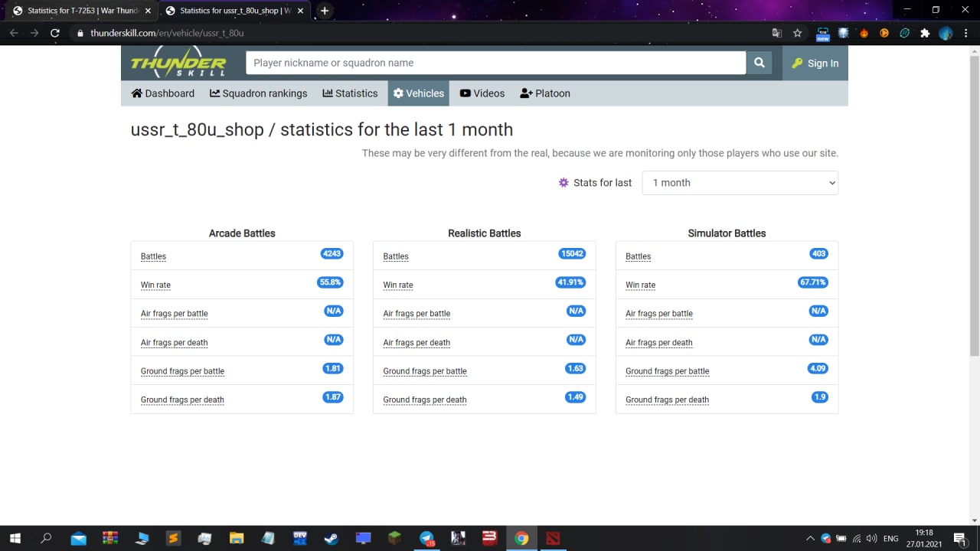Reload the current page

pyautogui.click(x=55, y=33)
